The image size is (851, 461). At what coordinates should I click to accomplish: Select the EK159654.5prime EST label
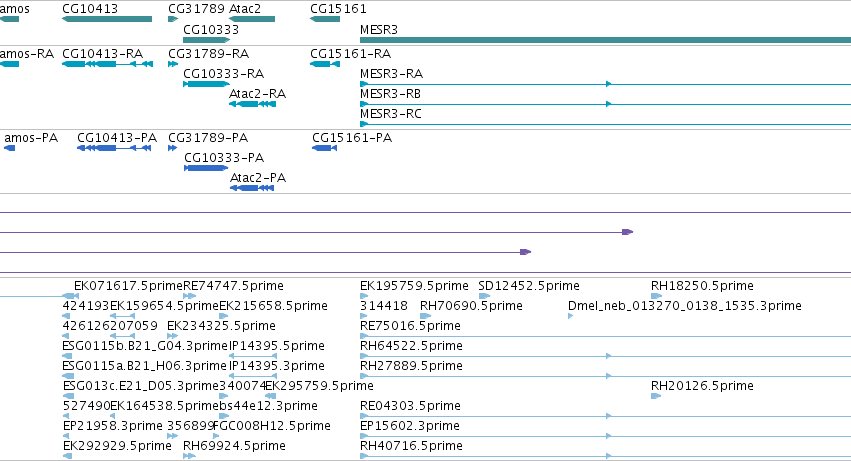pyautogui.click(x=164, y=306)
